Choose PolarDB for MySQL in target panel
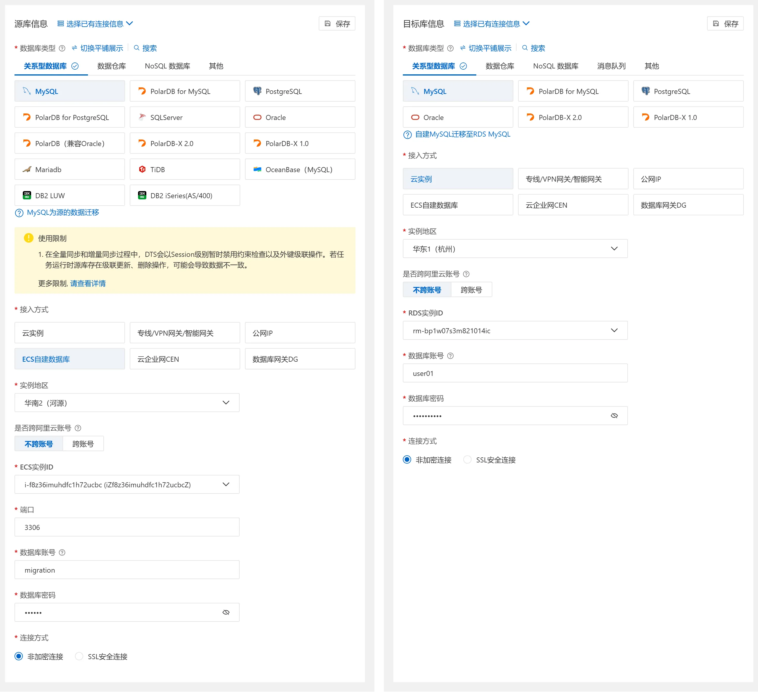The image size is (758, 700). tap(573, 91)
